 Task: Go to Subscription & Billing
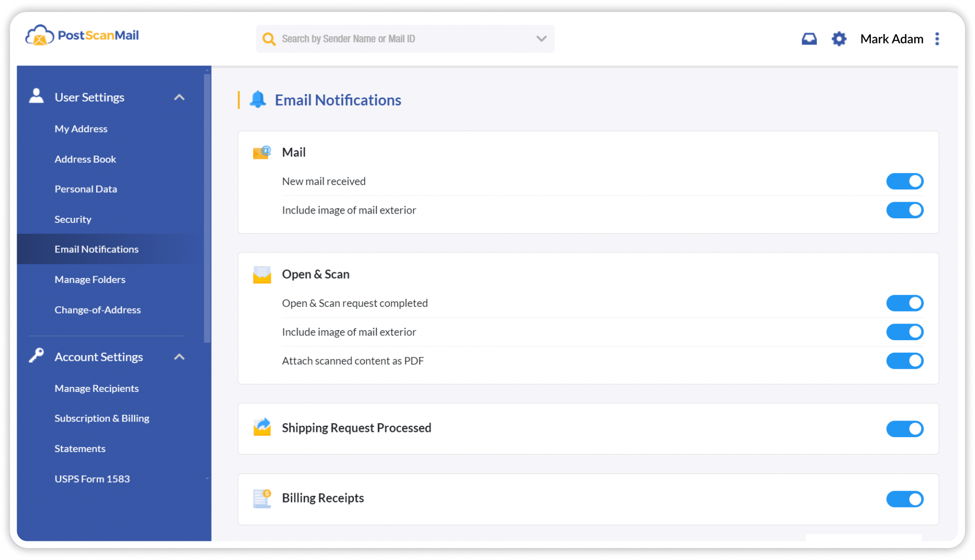pos(102,418)
